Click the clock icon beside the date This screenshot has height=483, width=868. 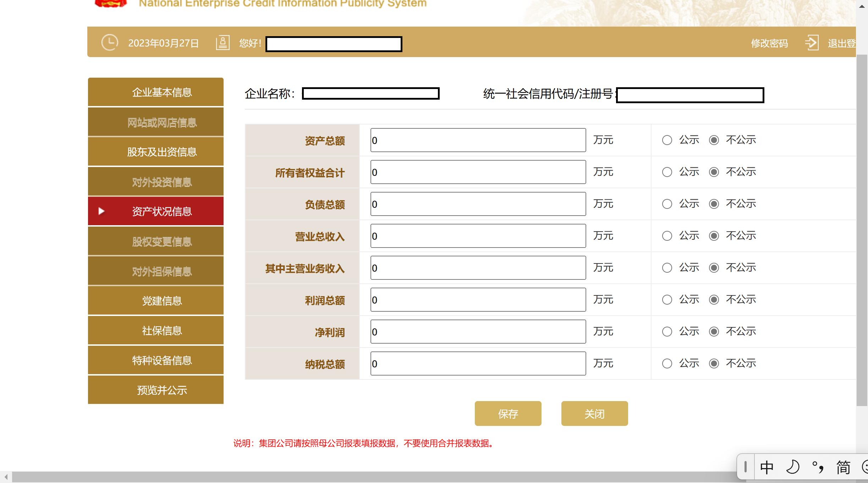tap(109, 43)
